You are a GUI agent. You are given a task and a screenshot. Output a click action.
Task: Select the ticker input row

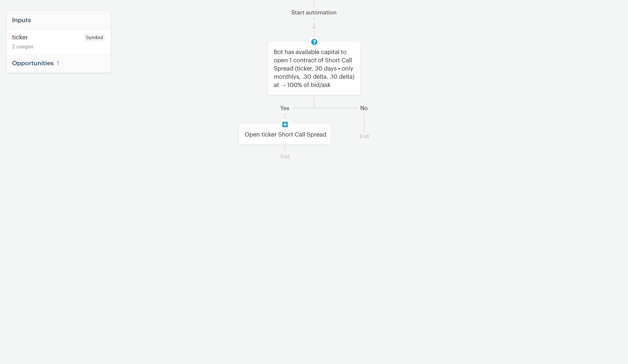click(x=59, y=42)
